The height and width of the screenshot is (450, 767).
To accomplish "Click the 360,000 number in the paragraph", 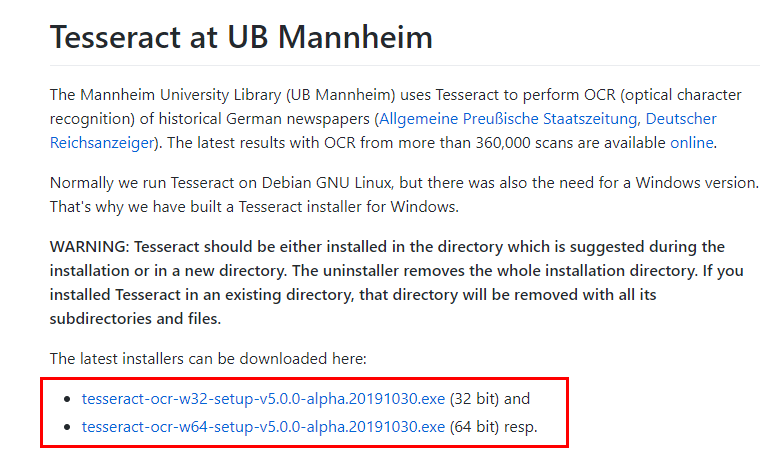I will [503, 143].
